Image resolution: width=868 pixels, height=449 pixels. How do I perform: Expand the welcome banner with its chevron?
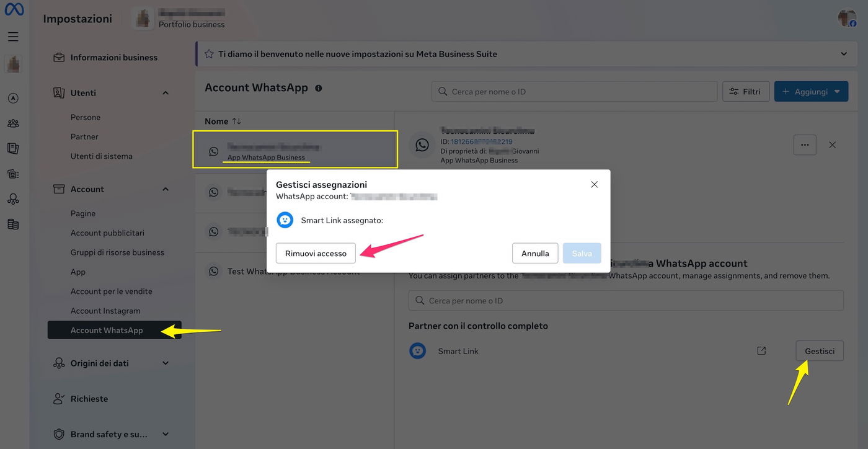coord(844,54)
